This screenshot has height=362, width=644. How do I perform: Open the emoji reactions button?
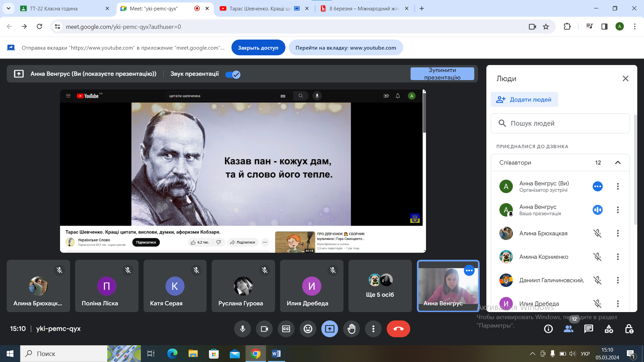click(x=308, y=329)
